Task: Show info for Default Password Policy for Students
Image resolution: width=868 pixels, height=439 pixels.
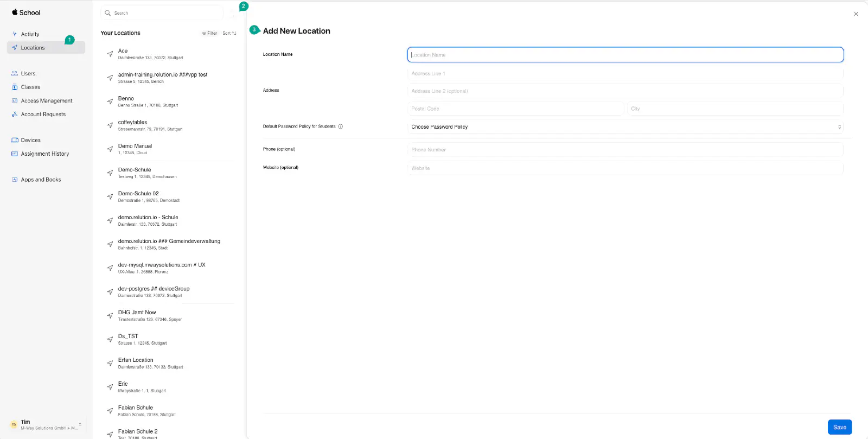Action: point(341,126)
